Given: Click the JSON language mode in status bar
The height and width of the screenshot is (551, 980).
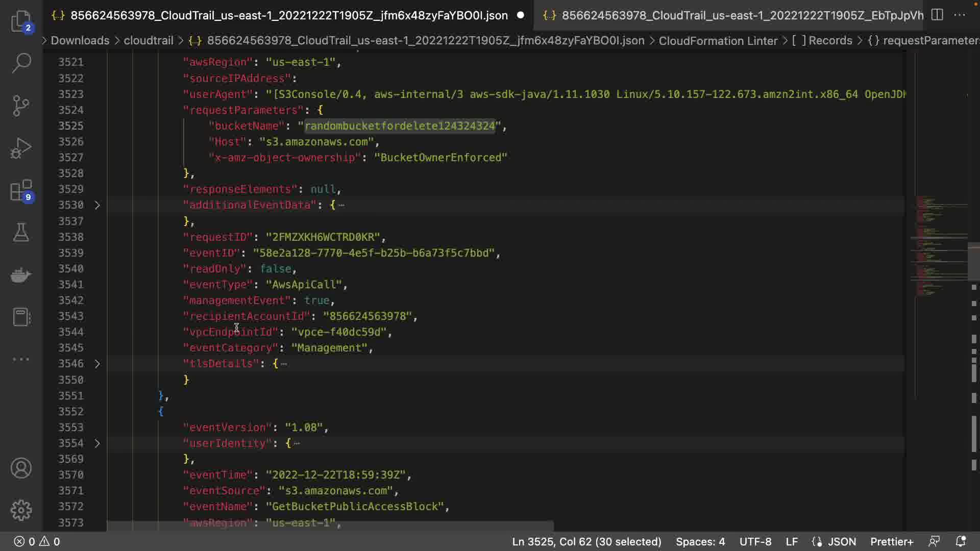Looking at the screenshot, I should pos(841,541).
